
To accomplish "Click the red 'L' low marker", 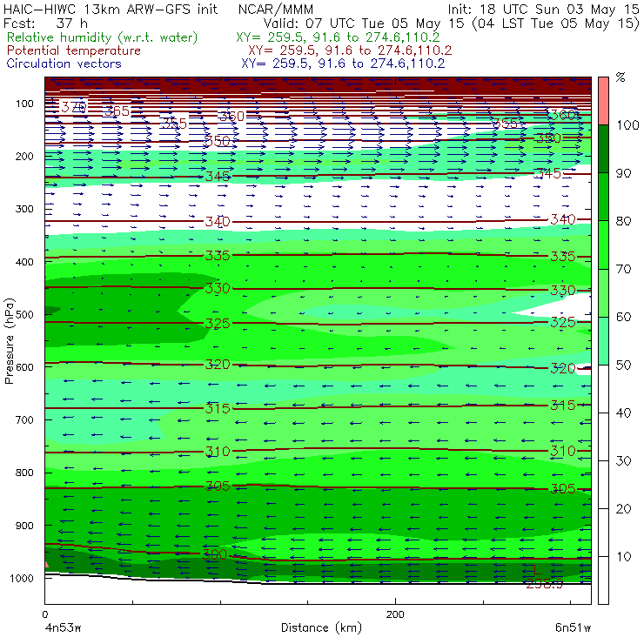I will tap(535, 569).
